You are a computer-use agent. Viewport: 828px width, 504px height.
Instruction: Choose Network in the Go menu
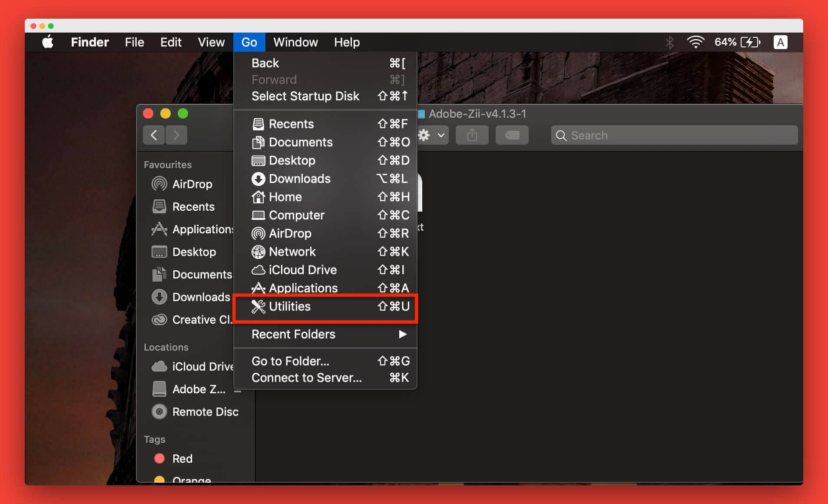[x=325, y=252]
